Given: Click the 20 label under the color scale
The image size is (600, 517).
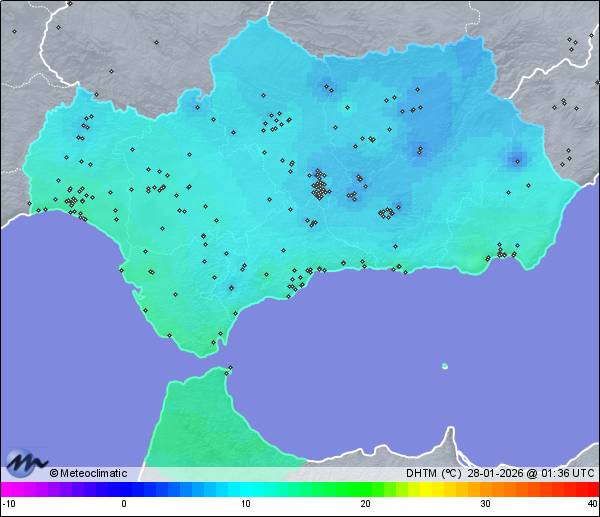Looking at the screenshot, I should point(365,504).
